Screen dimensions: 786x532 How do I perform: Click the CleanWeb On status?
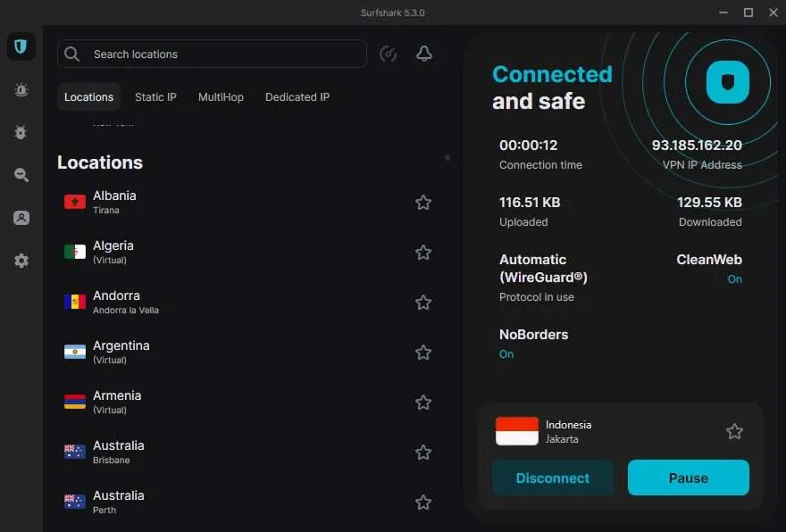[734, 279]
